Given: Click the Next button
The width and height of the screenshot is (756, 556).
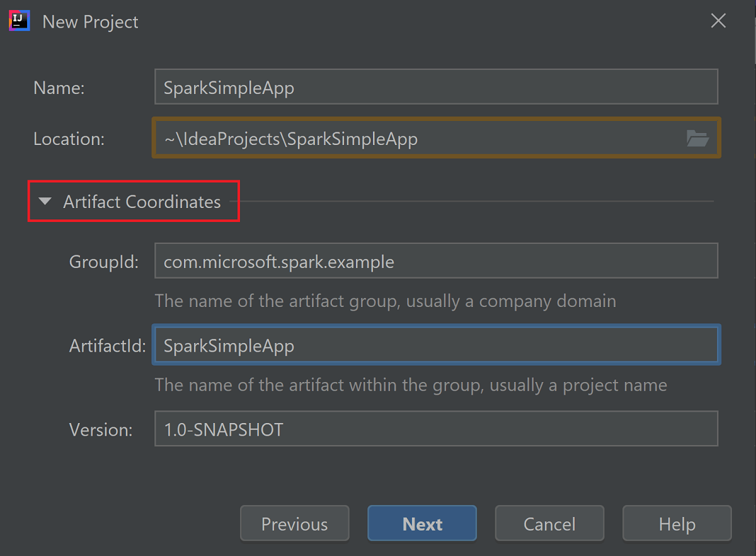Looking at the screenshot, I should pos(421,523).
